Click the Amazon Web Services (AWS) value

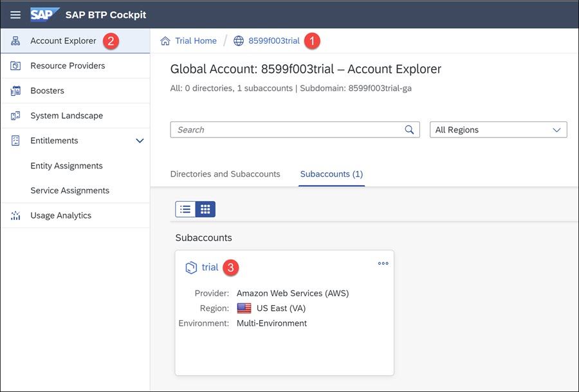click(x=293, y=294)
